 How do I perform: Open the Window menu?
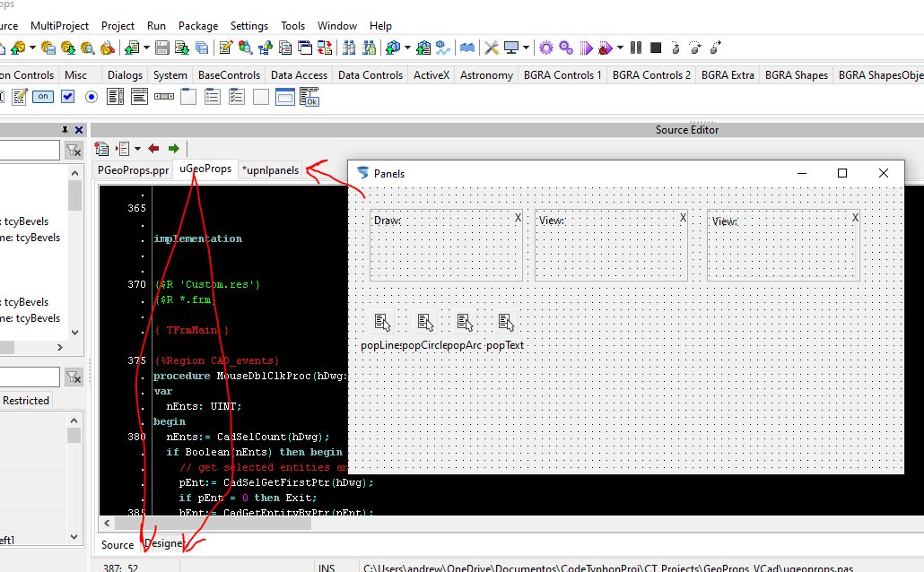point(337,26)
